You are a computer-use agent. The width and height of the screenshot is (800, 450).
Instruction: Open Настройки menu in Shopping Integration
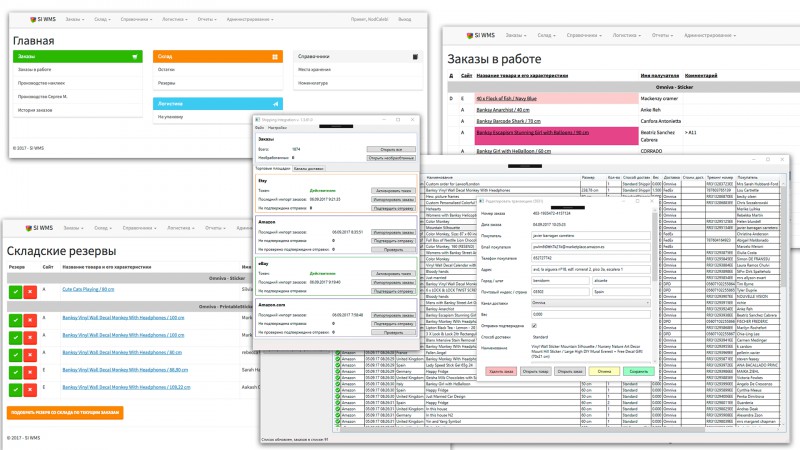point(278,128)
